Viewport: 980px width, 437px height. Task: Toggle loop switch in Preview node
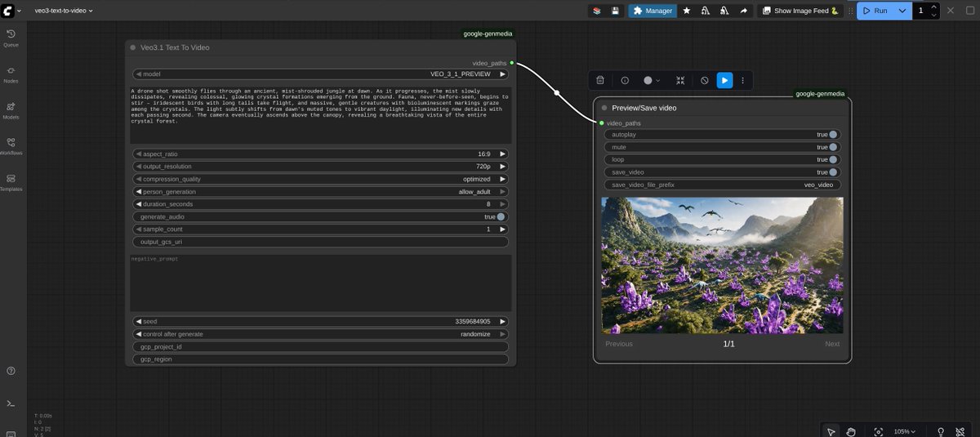834,159
